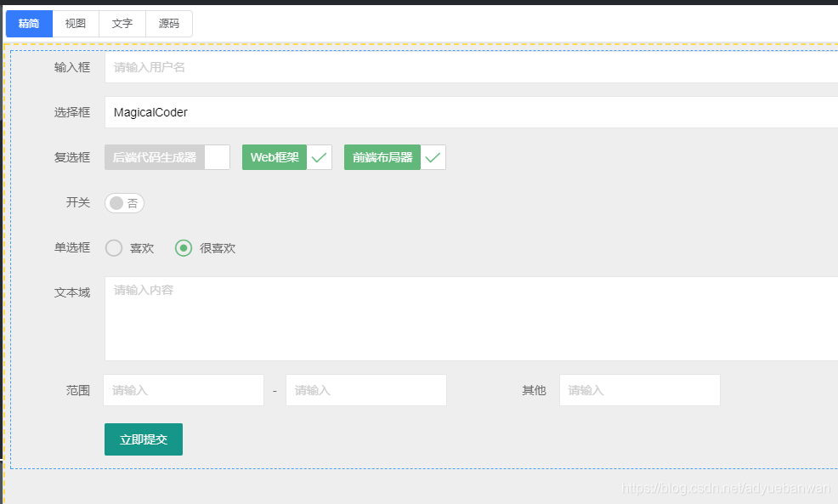Open the 文字 tab
The height and width of the screenshot is (504, 838).
point(122,24)
